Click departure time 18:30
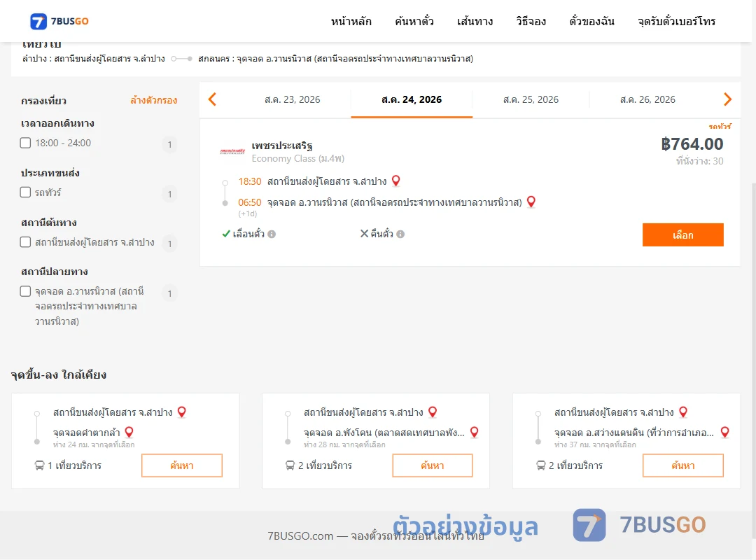Screen dimensions: 756x560 pyautogui.click(x=249, y=181)
